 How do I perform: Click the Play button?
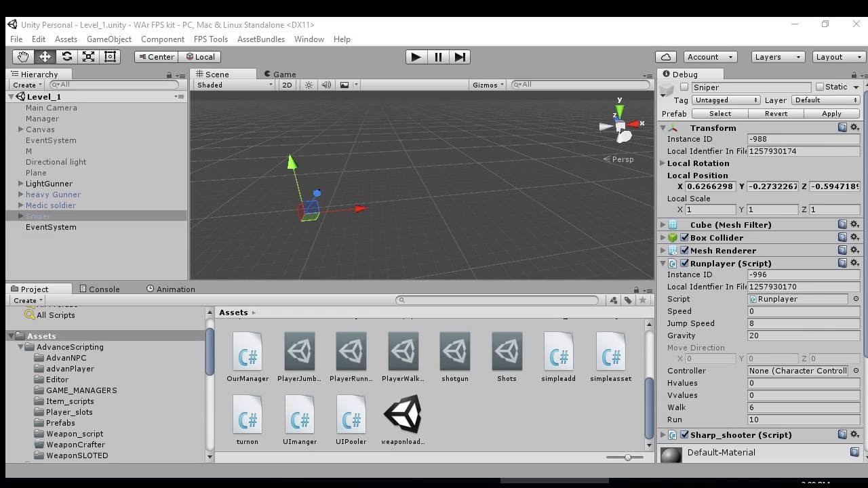(x=416, y=57)
